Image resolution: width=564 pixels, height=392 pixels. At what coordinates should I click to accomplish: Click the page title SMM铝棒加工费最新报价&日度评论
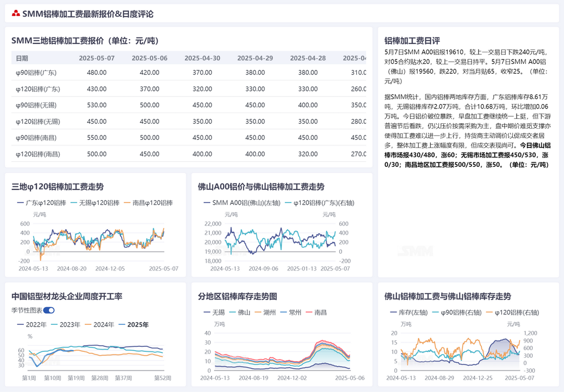pos(88,14)
